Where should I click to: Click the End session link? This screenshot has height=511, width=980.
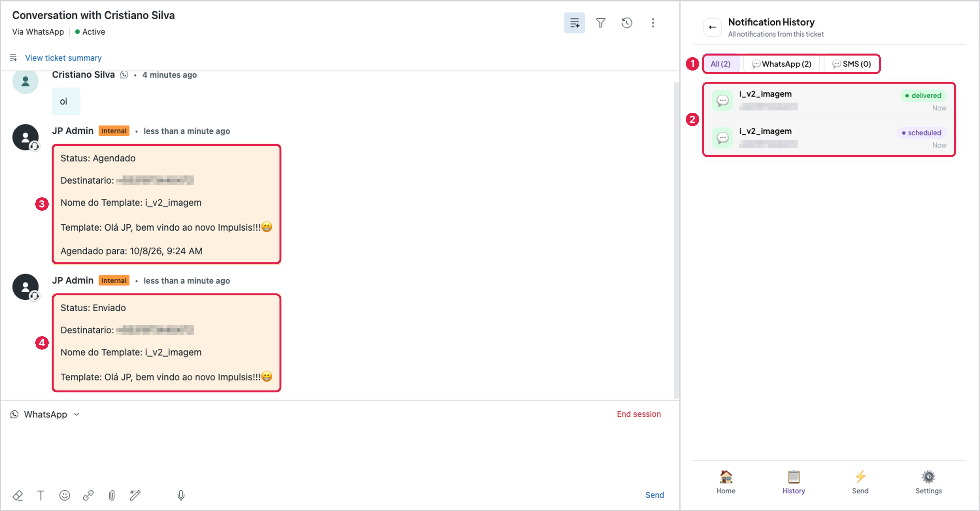pos(639,414)
